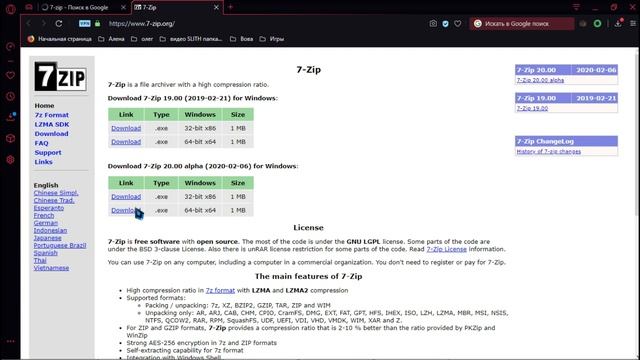Open the FAQ page

[41, 143]
